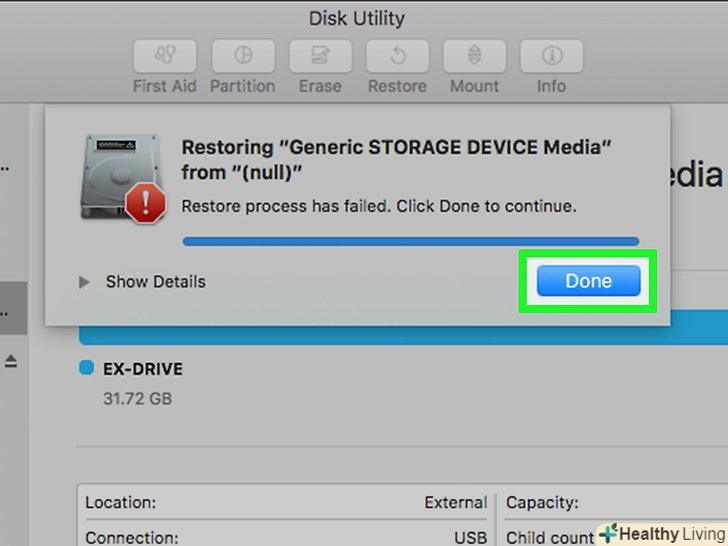Open the Info toolbar icon
Screen dimensions: 728x546
pyautogui.click(x=551, y=55)
